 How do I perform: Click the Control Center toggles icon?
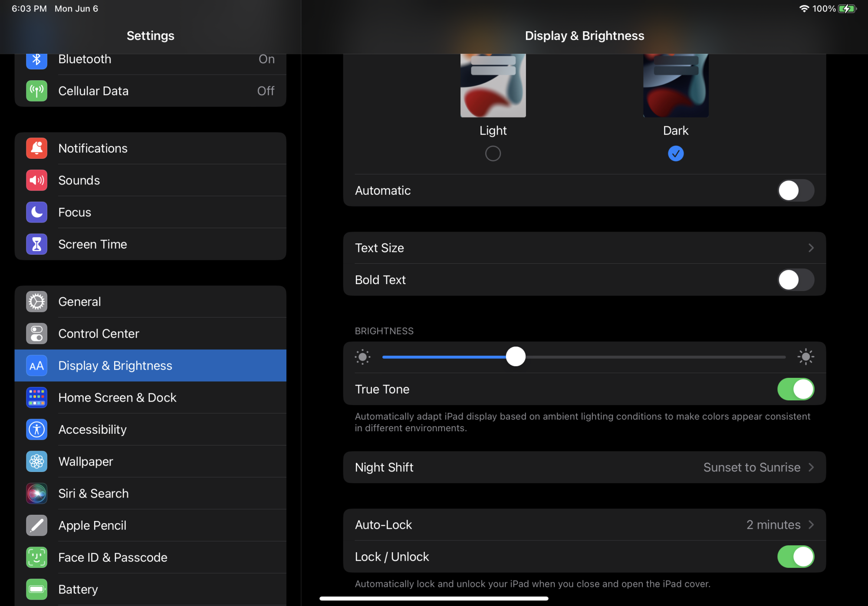(x=36, y=334)
